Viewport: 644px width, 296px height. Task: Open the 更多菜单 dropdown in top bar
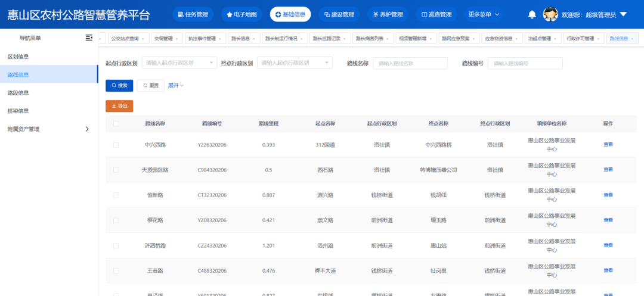484,14
